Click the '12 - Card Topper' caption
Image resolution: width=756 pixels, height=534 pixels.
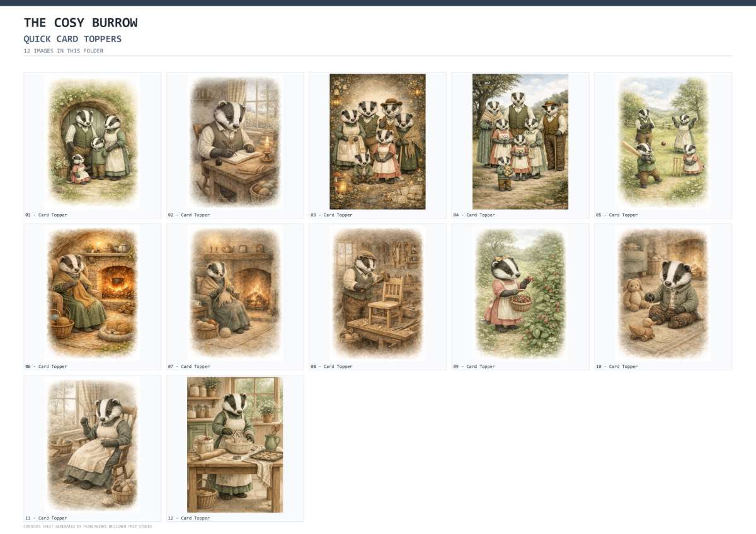(x=188, y=518)
